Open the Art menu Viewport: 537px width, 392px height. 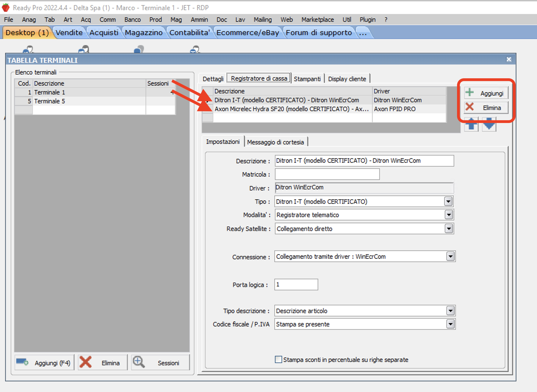click(x=68, y=19)
